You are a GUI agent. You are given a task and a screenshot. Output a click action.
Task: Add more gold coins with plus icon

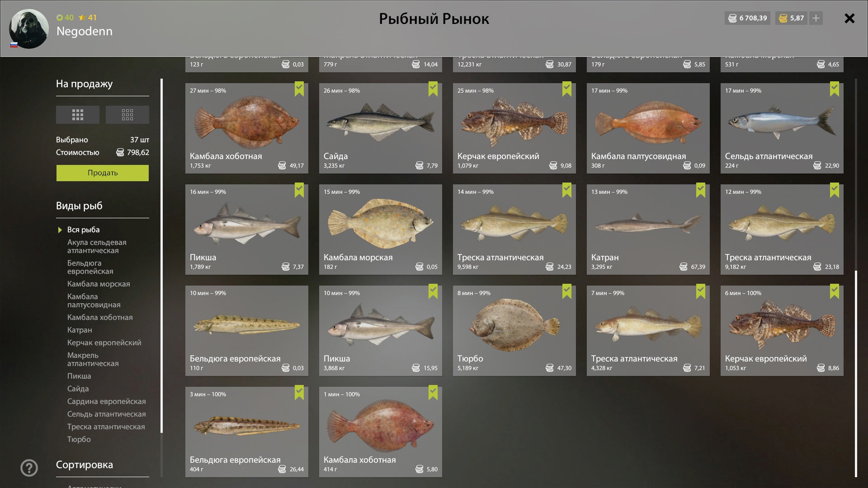pos(816,18)
